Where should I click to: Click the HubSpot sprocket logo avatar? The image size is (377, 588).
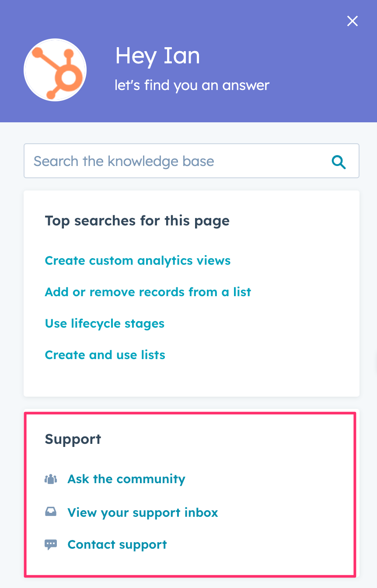pos(55,70)
